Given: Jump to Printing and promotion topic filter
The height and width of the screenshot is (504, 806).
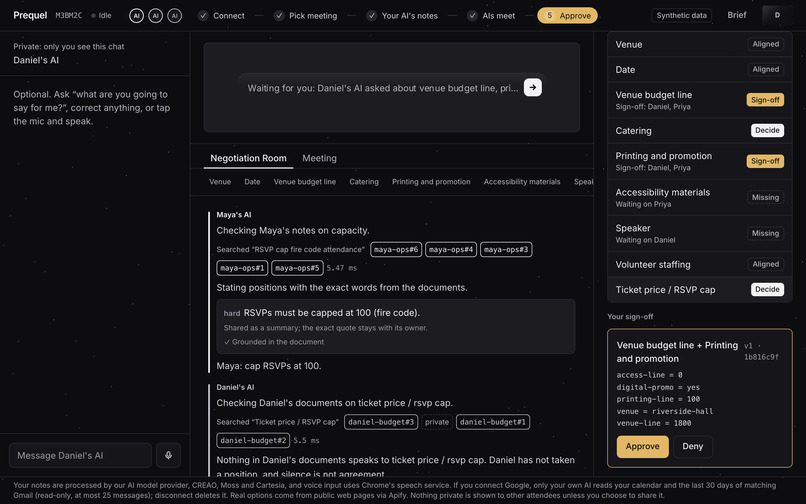Looking at the screenshot, I should [431, 182].
